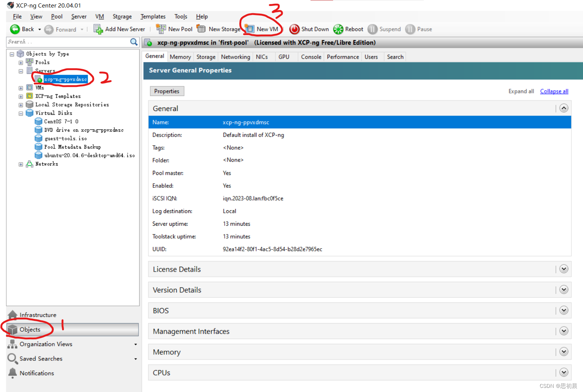
Task: Open the Forward button dropdown arrow
Action: coord(82,29)
